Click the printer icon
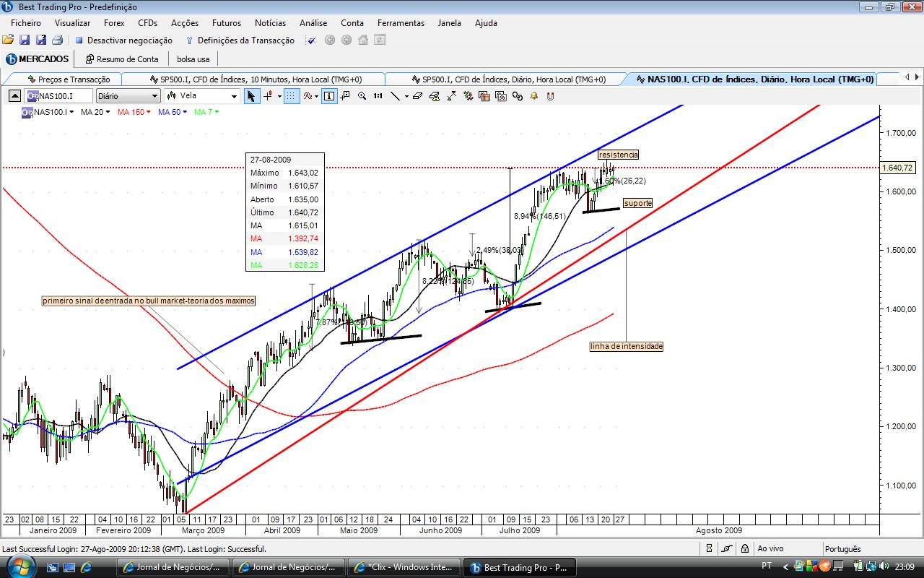924x578 pixels. pos(57,40)
